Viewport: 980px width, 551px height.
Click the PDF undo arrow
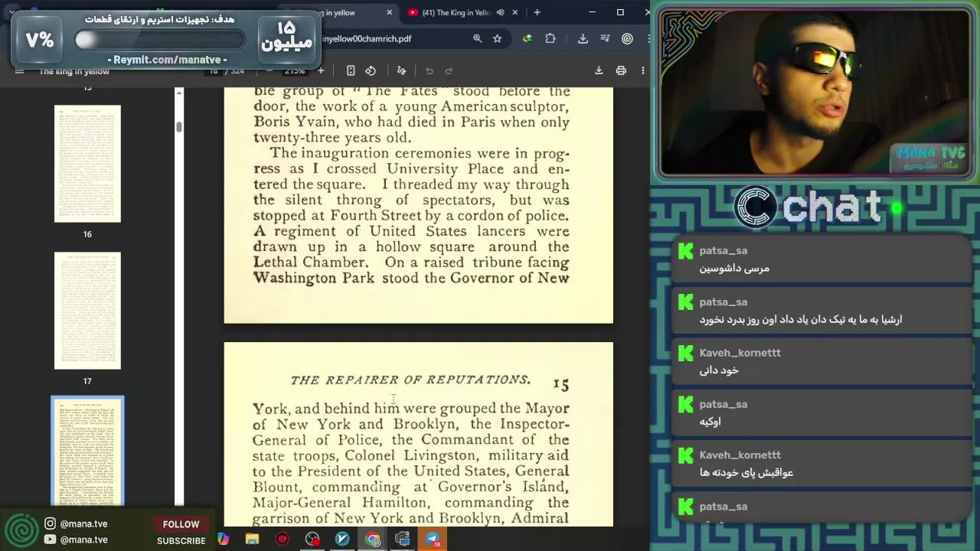430,71
